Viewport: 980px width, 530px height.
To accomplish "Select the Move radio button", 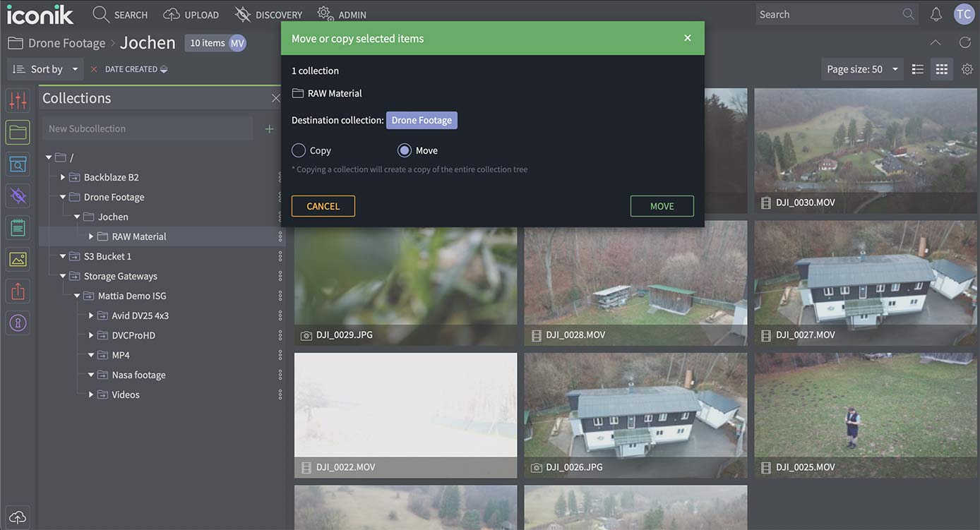I will [405, 150].
